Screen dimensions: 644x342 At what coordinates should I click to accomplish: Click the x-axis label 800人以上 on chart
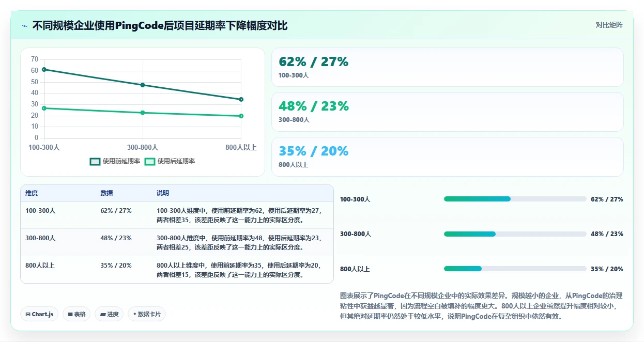[x=241, y=148]
